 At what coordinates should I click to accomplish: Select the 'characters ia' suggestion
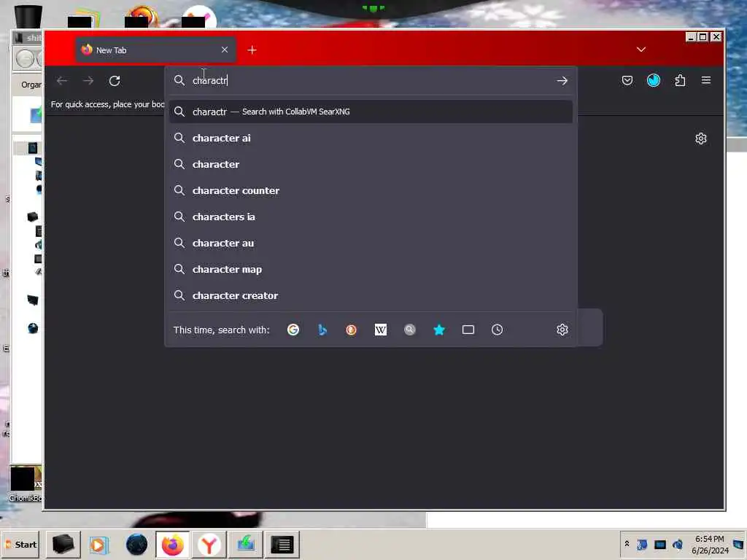pos(371,217)
